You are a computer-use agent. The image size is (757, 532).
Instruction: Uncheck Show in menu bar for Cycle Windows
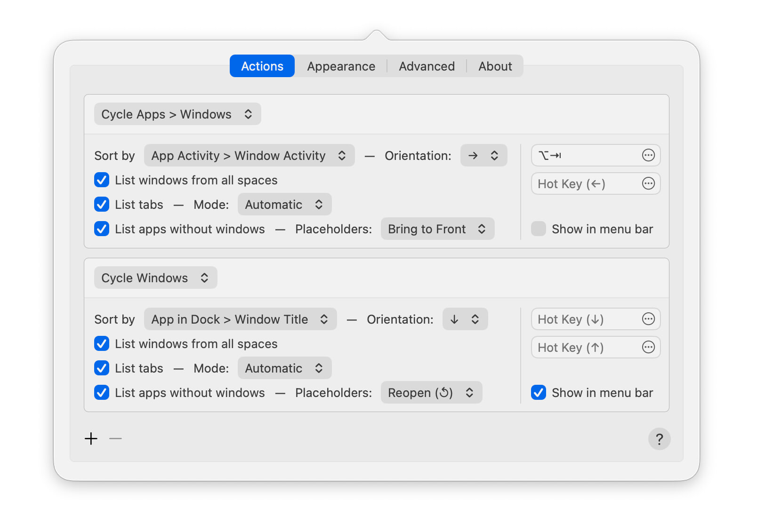pyautogui.click(x=539, y=393)
